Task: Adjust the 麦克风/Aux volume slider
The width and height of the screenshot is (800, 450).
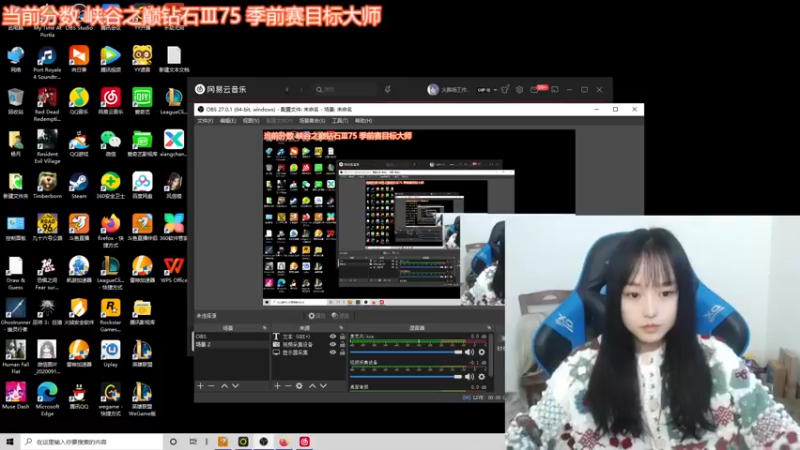Action: (406, 352)
